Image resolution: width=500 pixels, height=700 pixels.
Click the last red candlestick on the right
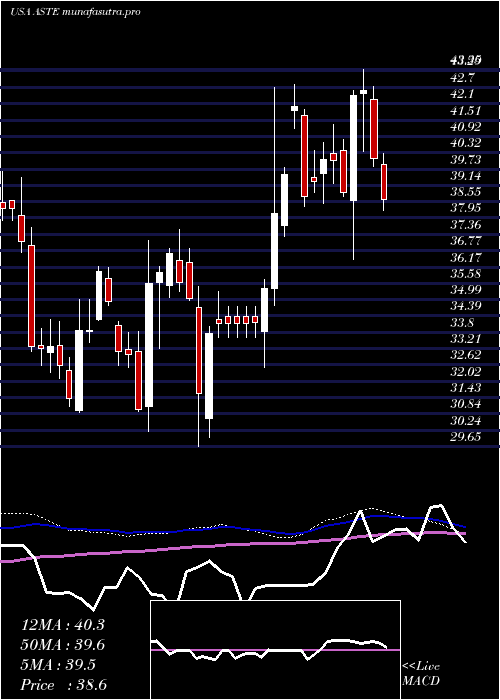click(x=384, y=182)
